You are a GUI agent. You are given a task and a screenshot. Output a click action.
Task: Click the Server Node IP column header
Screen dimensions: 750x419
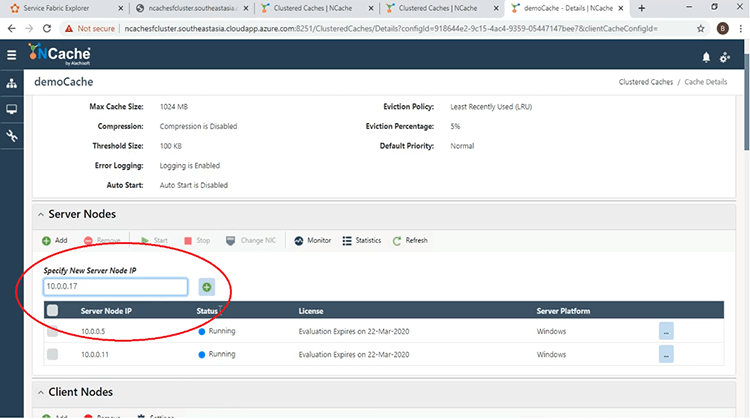click(106, 311)
